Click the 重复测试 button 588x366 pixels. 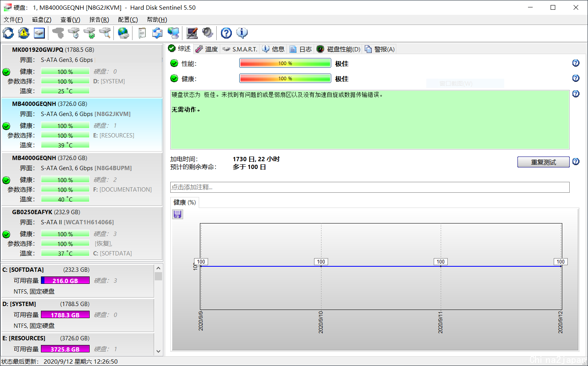coord(544,162)
